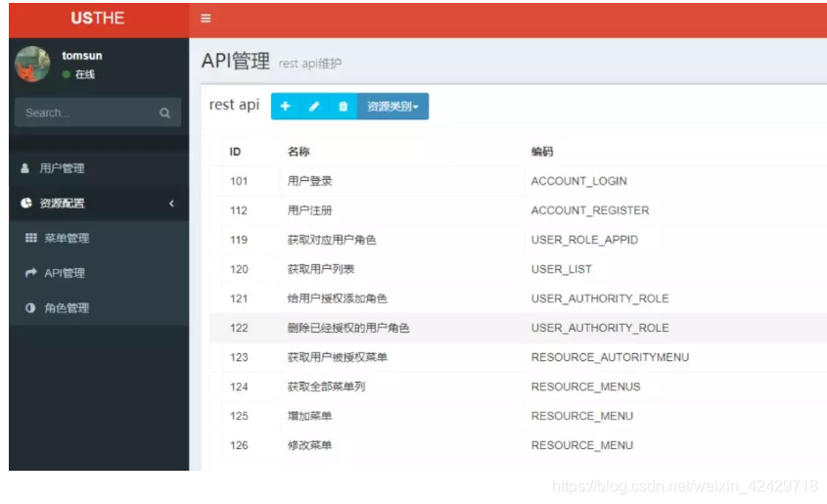Select row ID 123
This screenshot has width=827, height=504.
239,357
